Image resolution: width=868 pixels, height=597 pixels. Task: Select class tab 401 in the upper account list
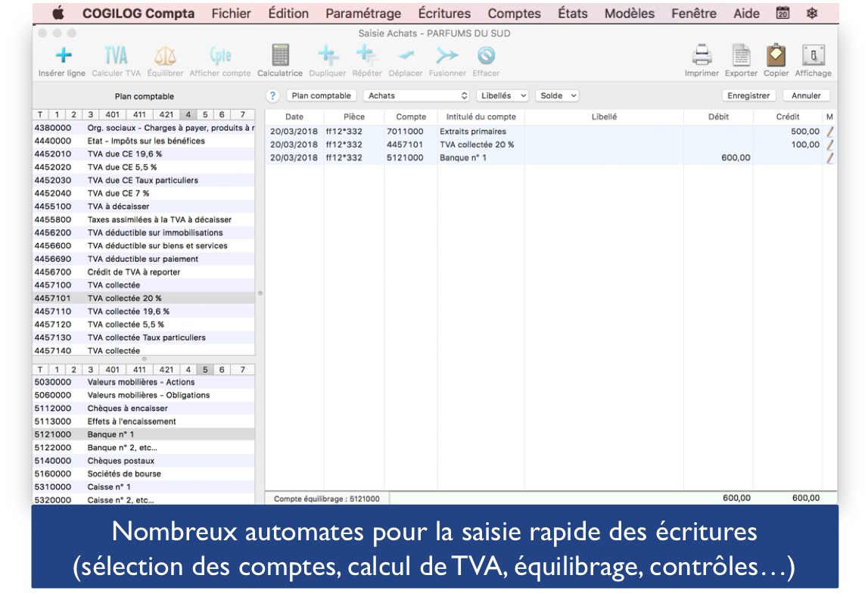click(112, 114)
